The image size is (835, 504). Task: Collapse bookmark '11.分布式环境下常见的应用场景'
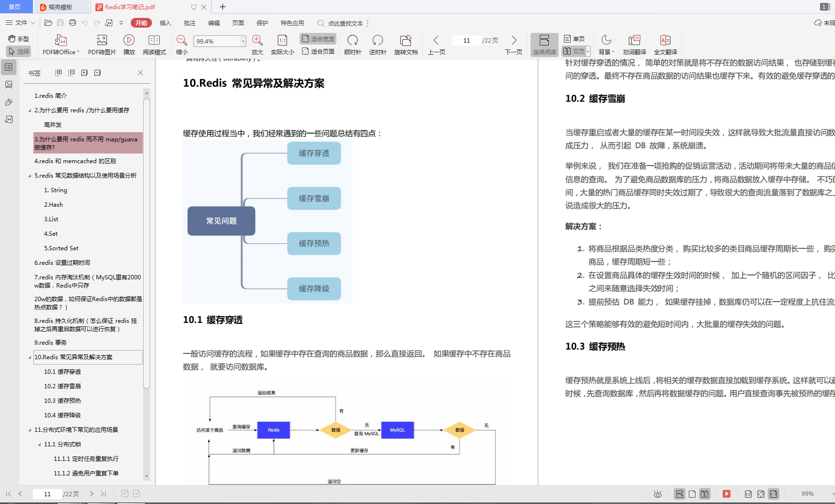(30, 430)
